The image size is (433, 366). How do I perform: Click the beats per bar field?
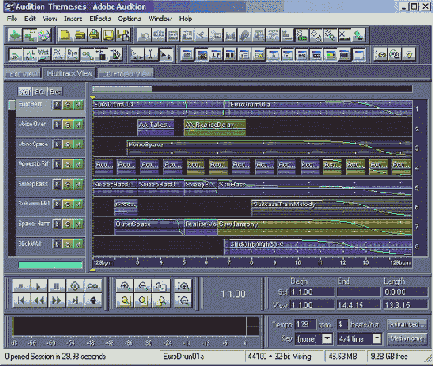[342, 324]
